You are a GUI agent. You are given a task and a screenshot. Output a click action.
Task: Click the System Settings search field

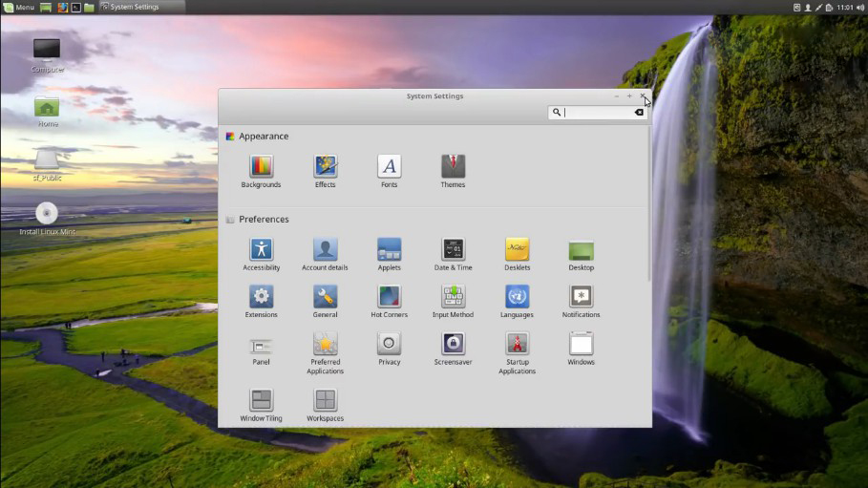tap(597, 113)
